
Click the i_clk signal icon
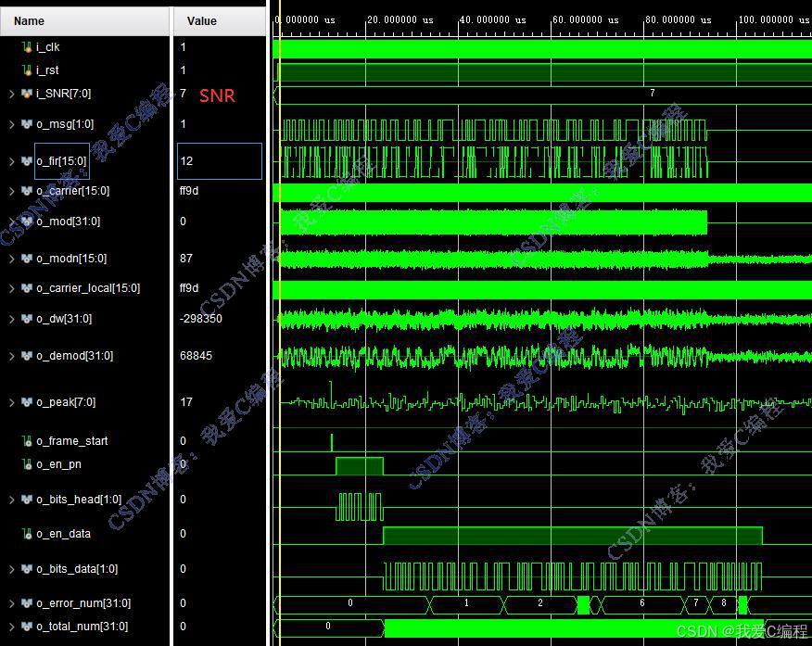(27, 47)
